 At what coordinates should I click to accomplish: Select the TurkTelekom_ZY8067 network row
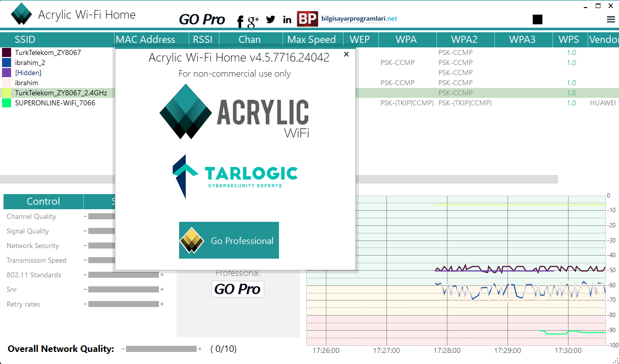[309, 52]
